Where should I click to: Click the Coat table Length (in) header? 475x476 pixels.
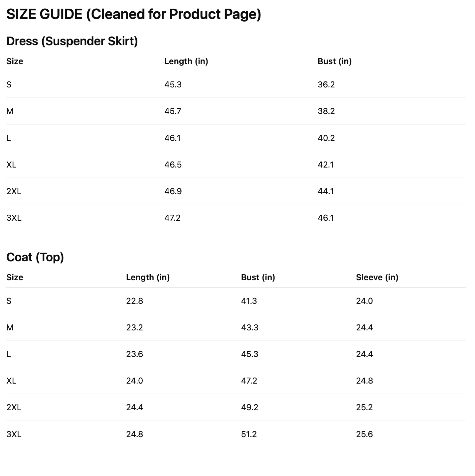point(148,277)
